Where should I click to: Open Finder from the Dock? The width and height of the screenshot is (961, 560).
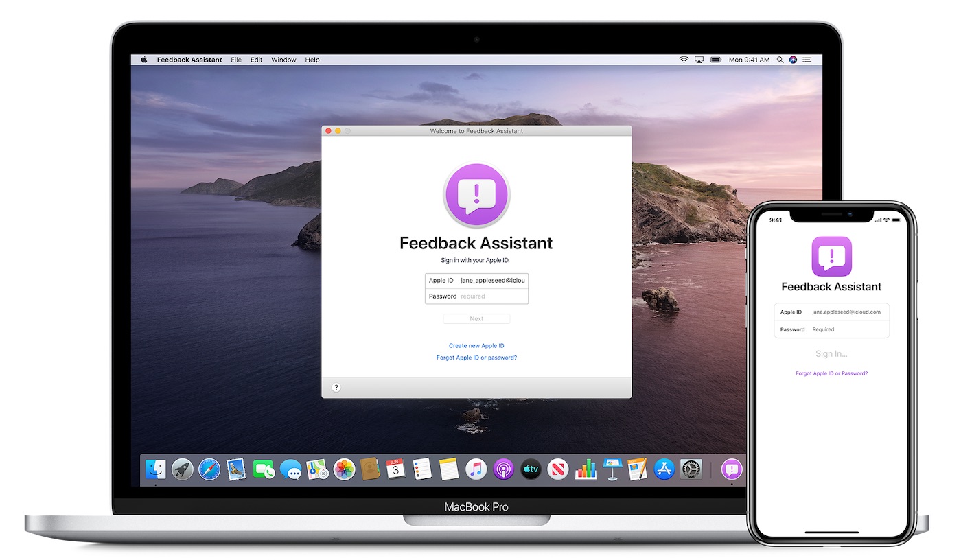156,469
